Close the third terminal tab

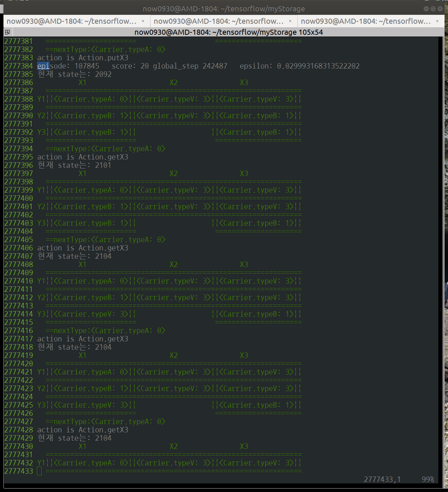tap(437, 21)
